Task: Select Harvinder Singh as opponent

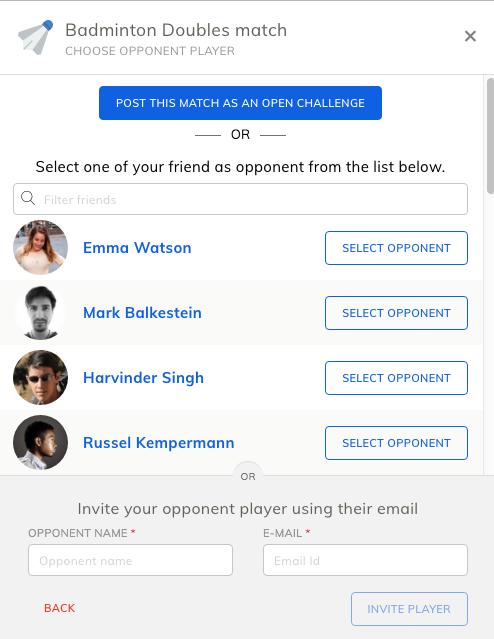Action: (x=396, y=378)
